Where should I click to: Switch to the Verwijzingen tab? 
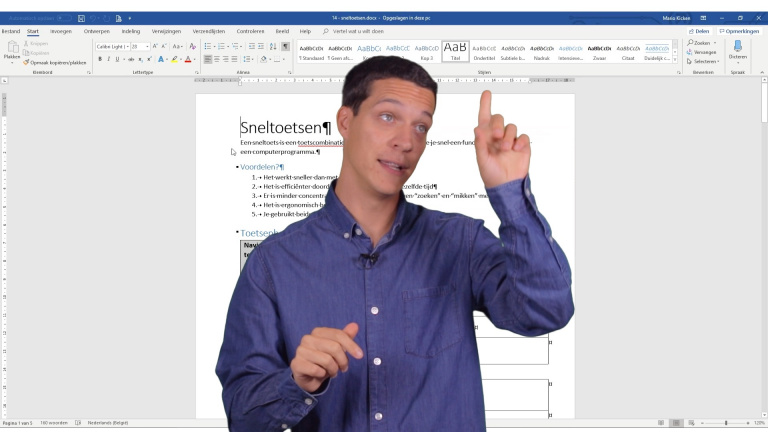coord(166,31)
